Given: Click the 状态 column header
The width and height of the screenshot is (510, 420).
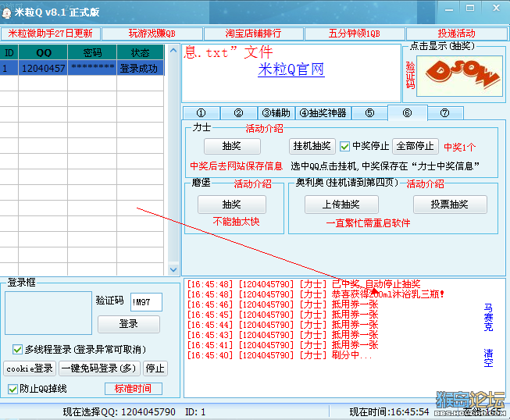Looking at the screenshot, I should point(141,52).
